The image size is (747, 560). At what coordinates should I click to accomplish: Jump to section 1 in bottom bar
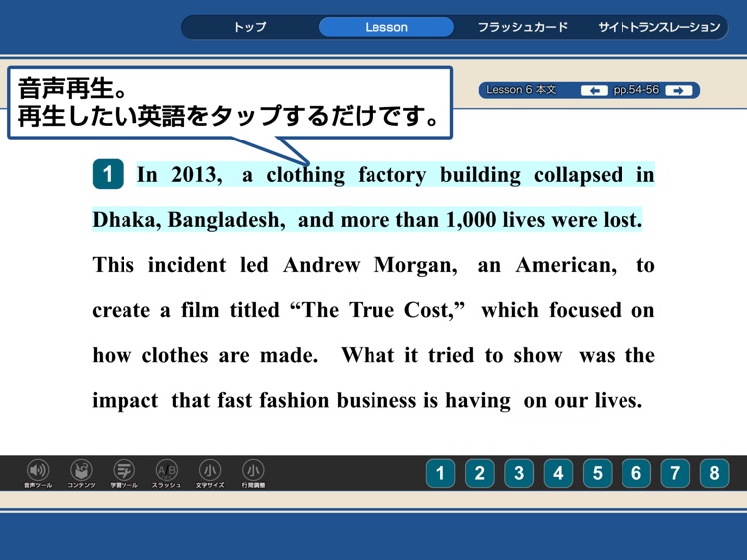click(x=440, y=473)
